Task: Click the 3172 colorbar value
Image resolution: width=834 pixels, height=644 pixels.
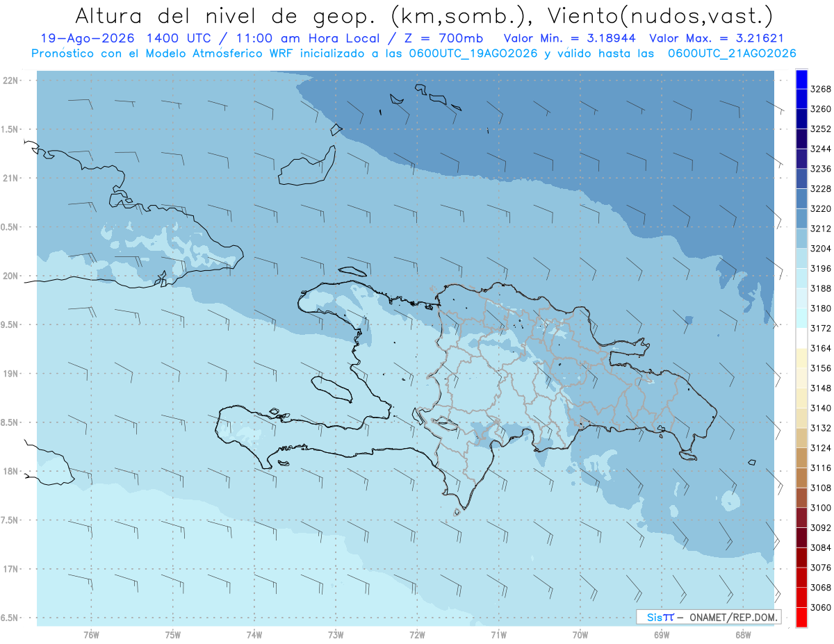Action: tap(821, 328)
